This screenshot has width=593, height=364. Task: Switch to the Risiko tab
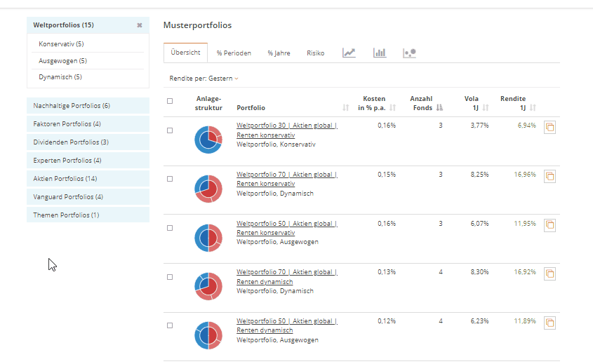(315, 53)
